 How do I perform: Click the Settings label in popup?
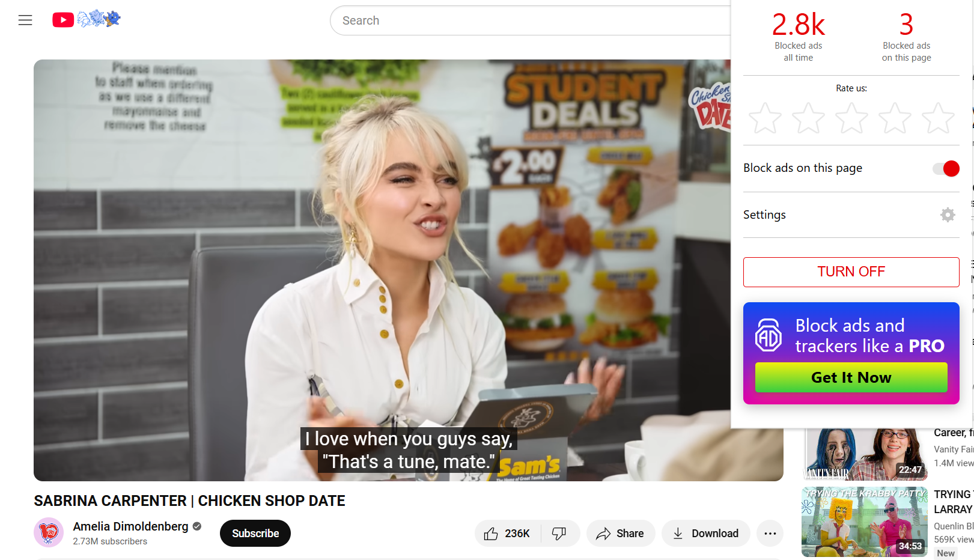pyautogui.click(x=764, y=215)
